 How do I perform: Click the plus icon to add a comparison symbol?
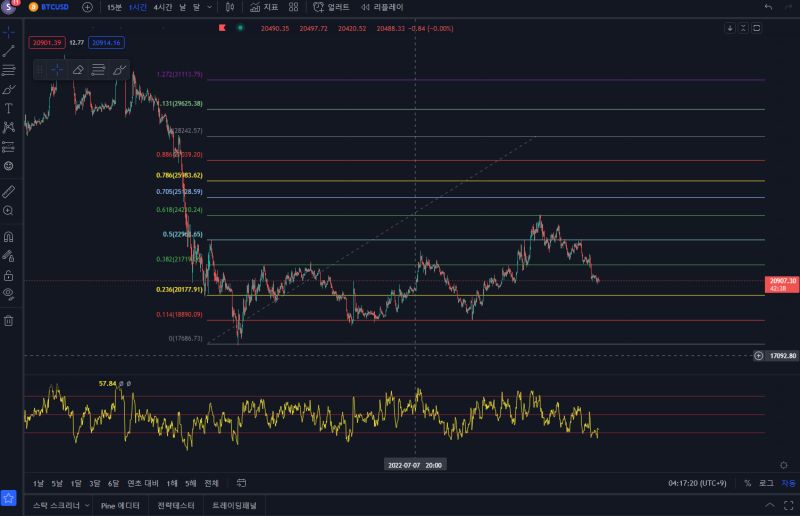coord(87,7)
